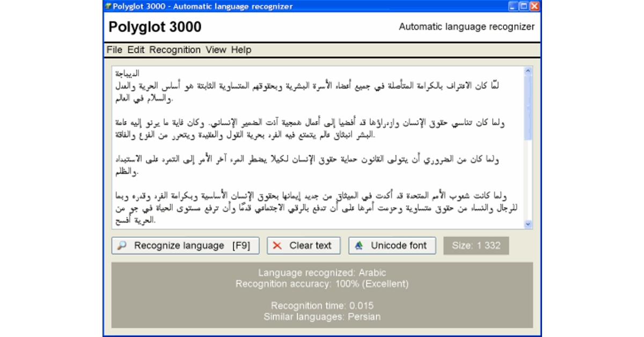Image resolution: width=644 pixels, height=337 pixels.
Task: Click the scrollbar up arrow in text area
Action: tap(528, 71)
